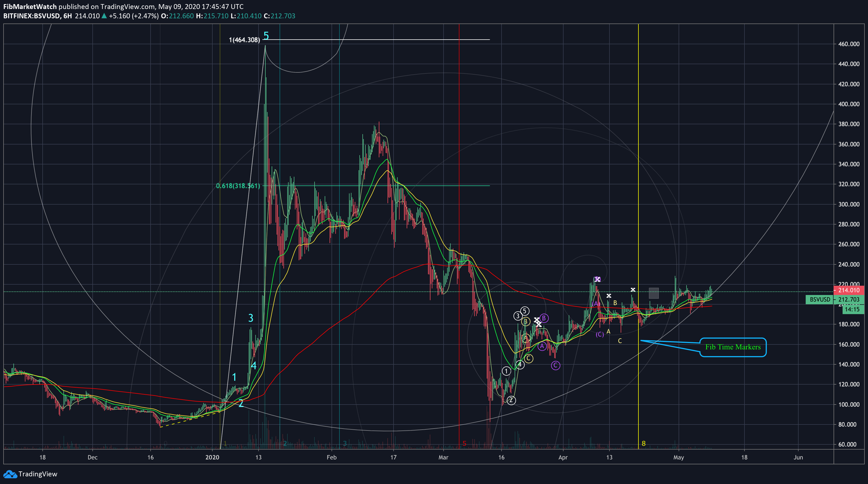The image size is (868, 484).
Task: Click the cyan 2 wave label
Action: click(x=241, y=403)
